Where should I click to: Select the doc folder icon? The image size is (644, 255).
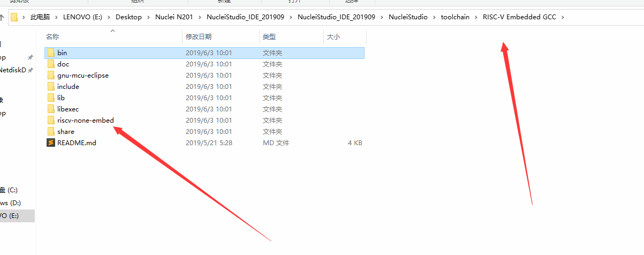51,64
